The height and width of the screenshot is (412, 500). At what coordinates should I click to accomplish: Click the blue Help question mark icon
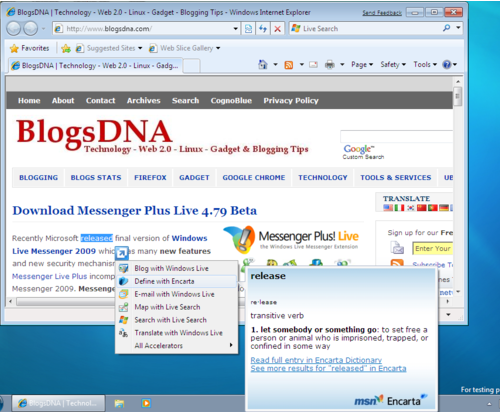pyautogui.click(x=447, y=64)
